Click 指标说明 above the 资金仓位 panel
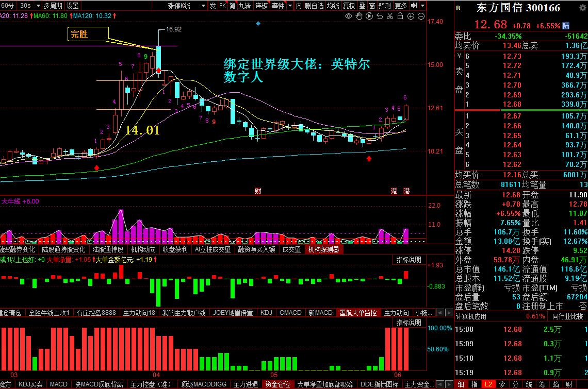The width and height of the screenshot is (588, 389). (x=409, y=323)
